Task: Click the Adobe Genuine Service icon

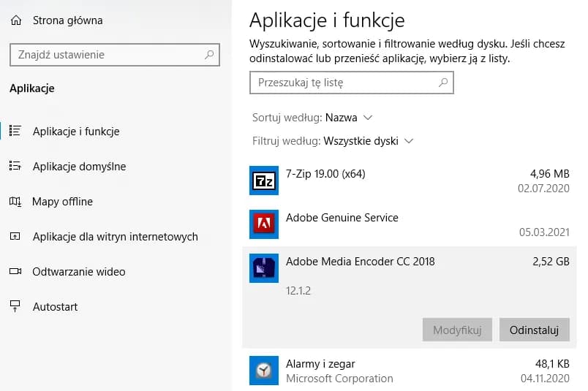Action: 262,224
